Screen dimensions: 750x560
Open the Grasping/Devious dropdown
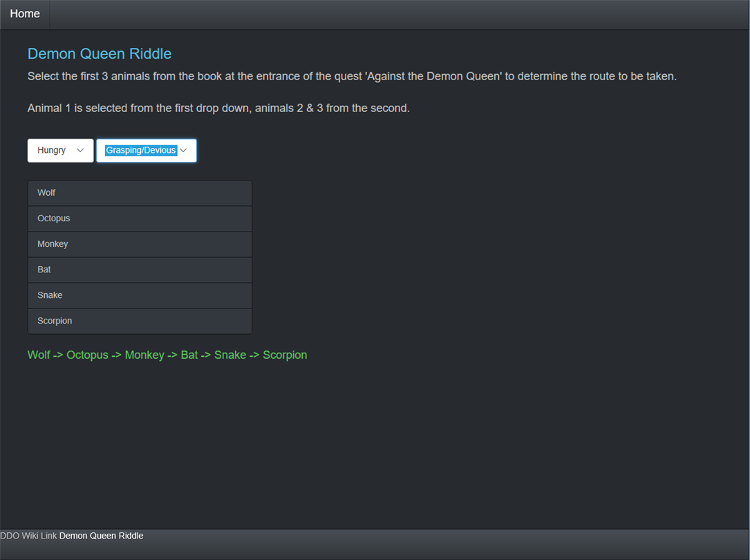[x=147, y=151]
